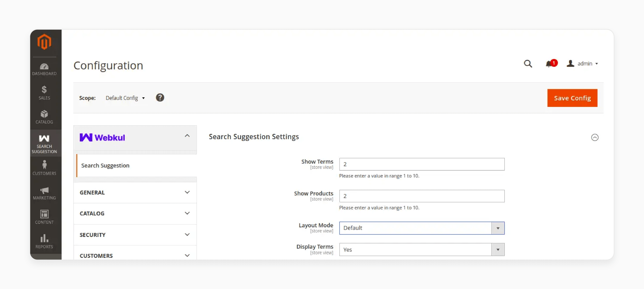Click the Show Products label

point(314,193)
